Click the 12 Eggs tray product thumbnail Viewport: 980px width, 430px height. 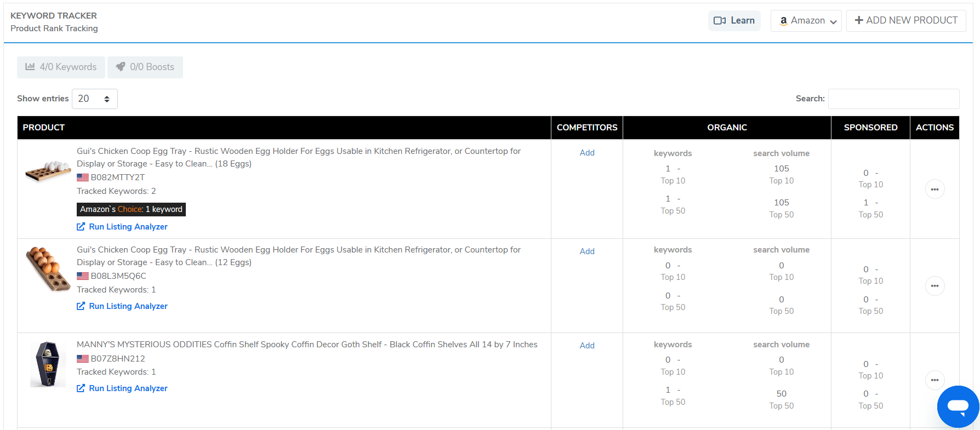point(48,268)
